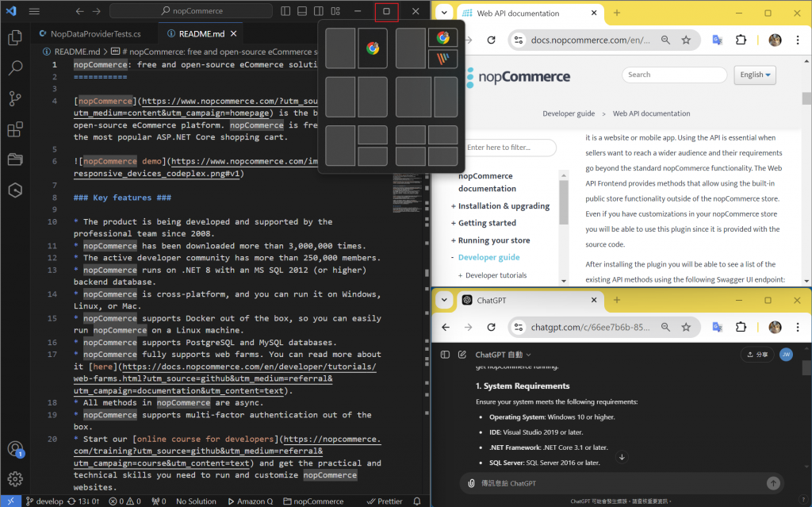The height and width of the screenshot is (507, 812).
Task: Open Amazon Q in the status bar
Action: tap(250, 501)
